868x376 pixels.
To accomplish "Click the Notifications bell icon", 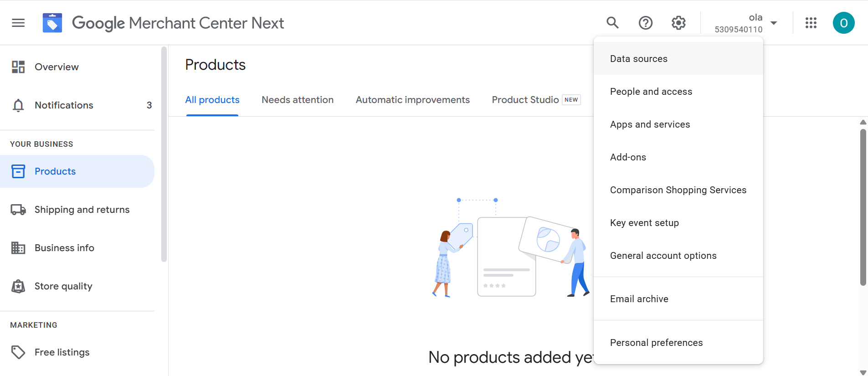I will point(18,105).
